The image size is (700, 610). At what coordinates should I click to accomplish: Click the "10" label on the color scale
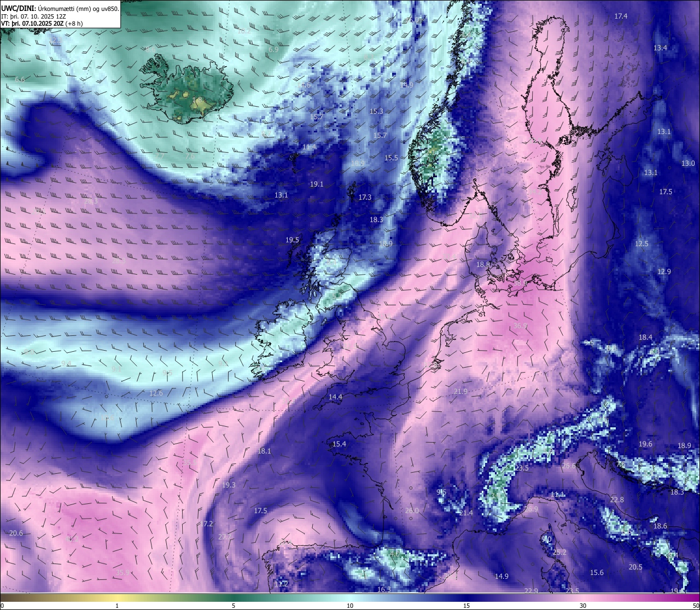(x=350, y=606)
